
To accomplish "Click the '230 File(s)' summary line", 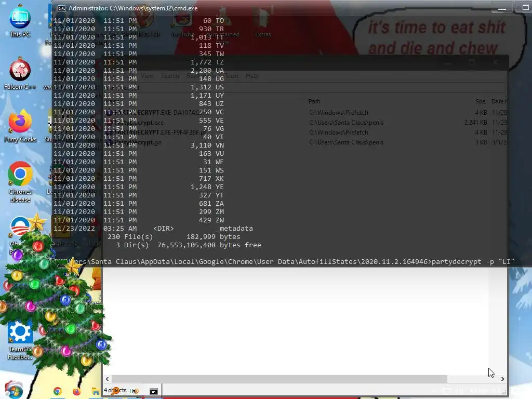I will (130, 237).
